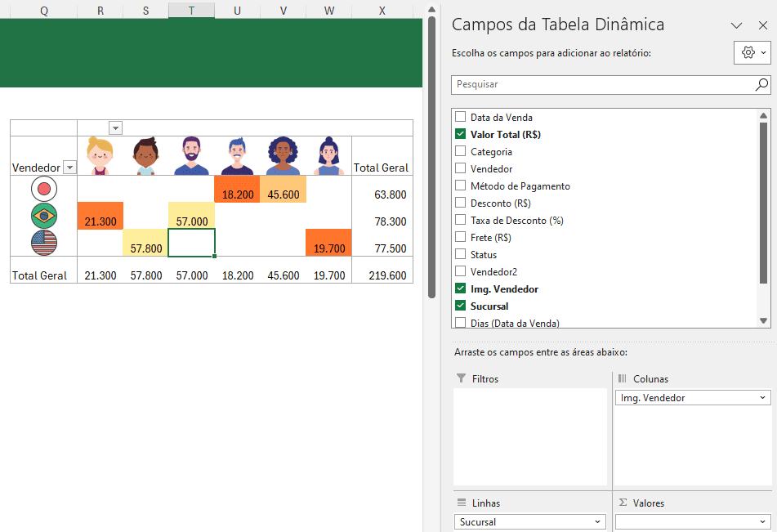The width and height of the screenshot is (777, 532).
Task: Uncheck the Valor Total (R$) field
Action: (x=462, y=134)
